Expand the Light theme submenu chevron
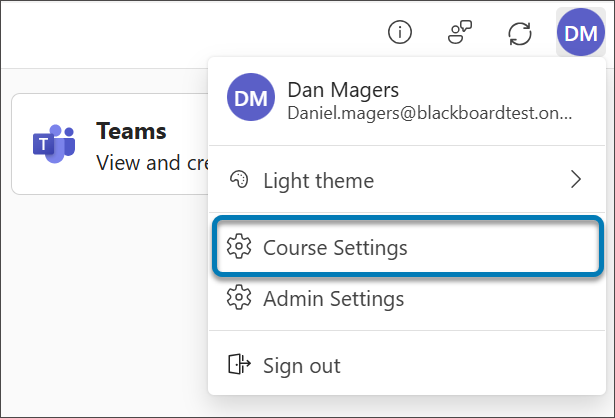The width and height of the screenshot is (615, 418). [x=575, y=180]
